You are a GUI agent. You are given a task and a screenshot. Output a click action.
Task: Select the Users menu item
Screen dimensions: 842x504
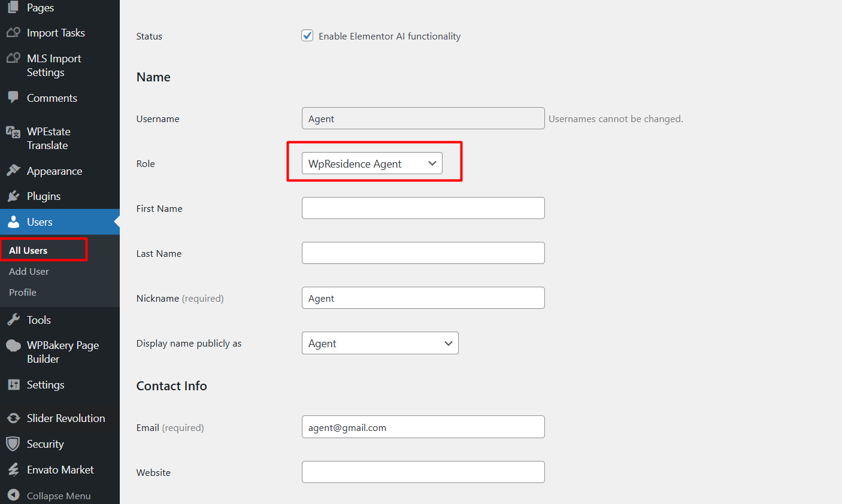coord(60,221)
